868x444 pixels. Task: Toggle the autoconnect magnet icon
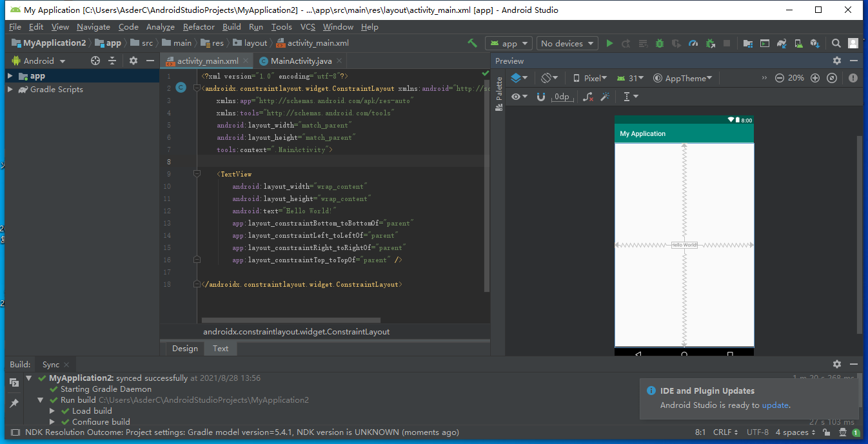tap(541, 97)
